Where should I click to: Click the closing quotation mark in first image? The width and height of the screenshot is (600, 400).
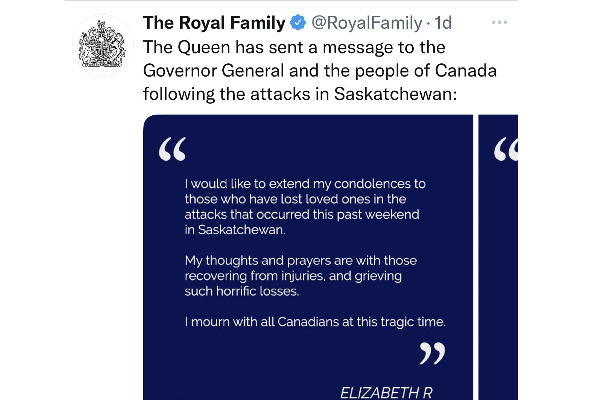[432, 353]
